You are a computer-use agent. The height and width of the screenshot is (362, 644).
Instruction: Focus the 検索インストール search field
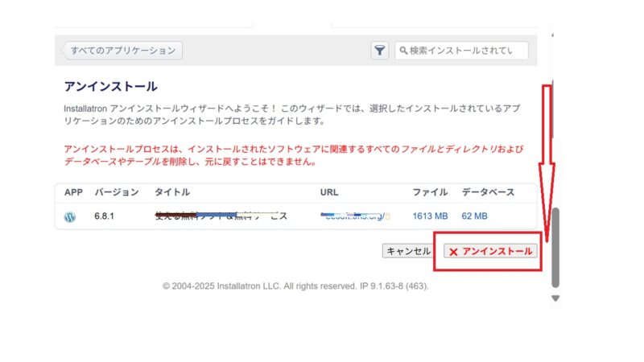click(x=467, y=51)
